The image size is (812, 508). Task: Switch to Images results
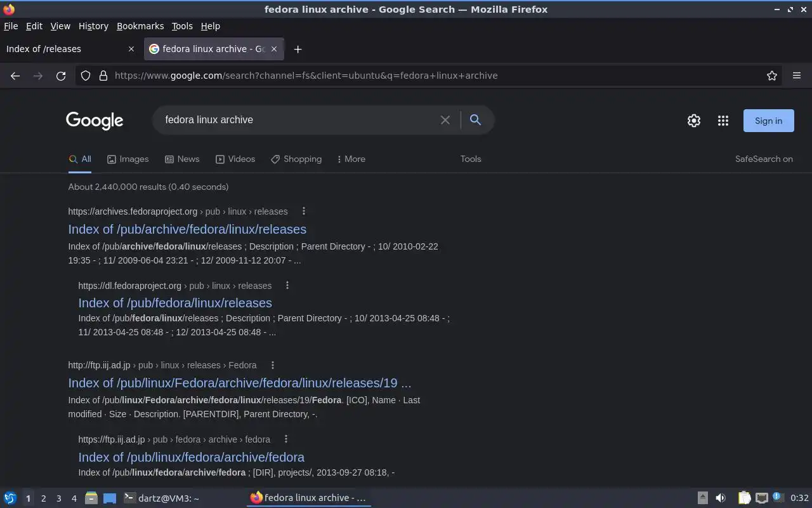tap(128, 159)
